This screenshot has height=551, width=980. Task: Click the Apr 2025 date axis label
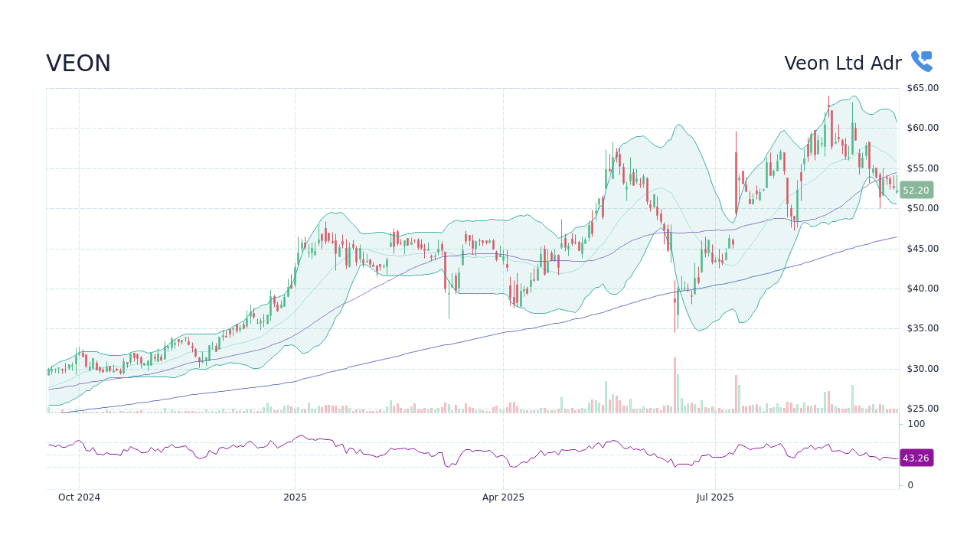504,497
